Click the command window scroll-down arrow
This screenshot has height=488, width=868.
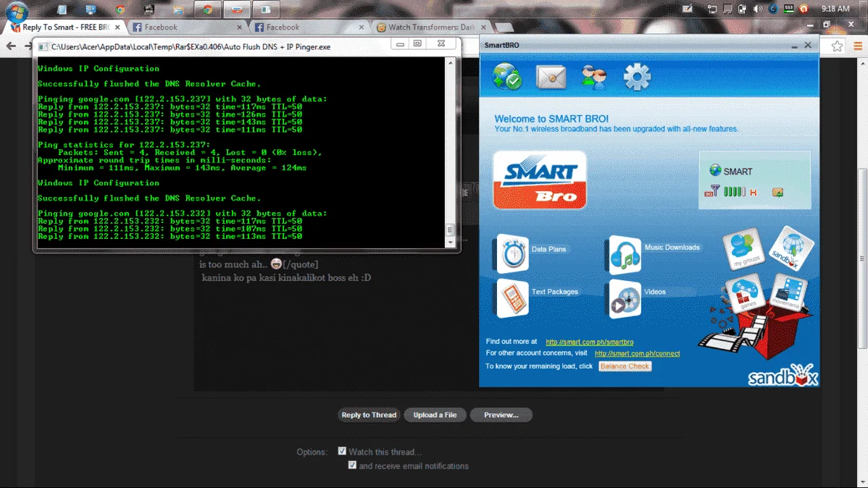tap(450, 243)
